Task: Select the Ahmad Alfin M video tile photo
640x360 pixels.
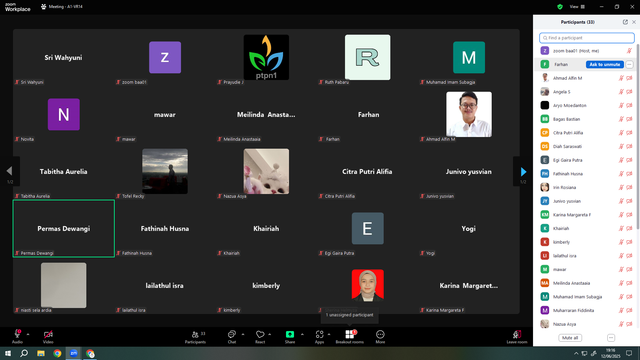Action: [469, 114]
